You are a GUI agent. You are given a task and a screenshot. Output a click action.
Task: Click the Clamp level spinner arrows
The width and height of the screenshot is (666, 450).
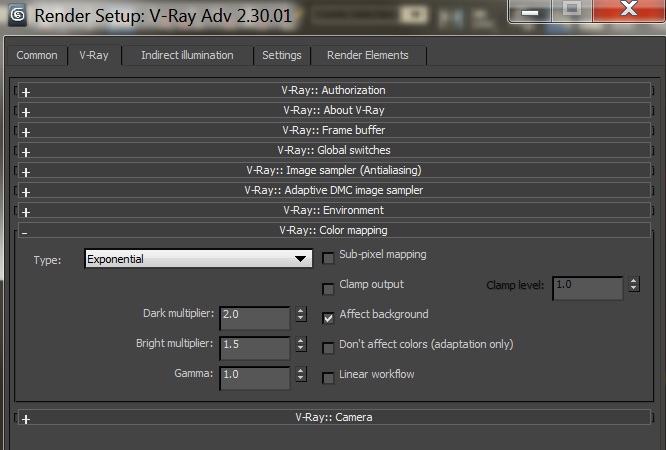coord(634,284)
